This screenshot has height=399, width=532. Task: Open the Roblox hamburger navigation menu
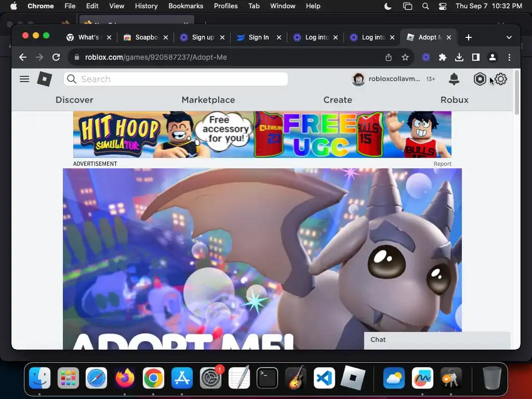[24, 79]
